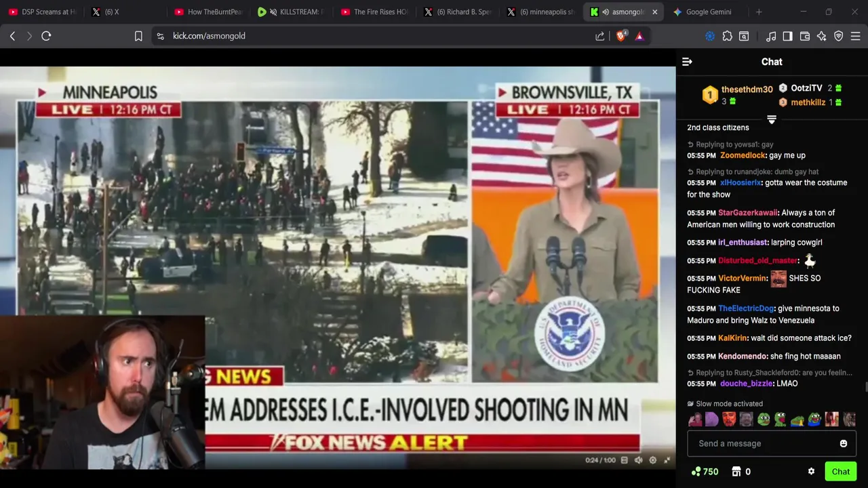Bookmark this page in address bar
Image resolution: width=868 pixels, height=488 pixels.
tap(138, 36)
